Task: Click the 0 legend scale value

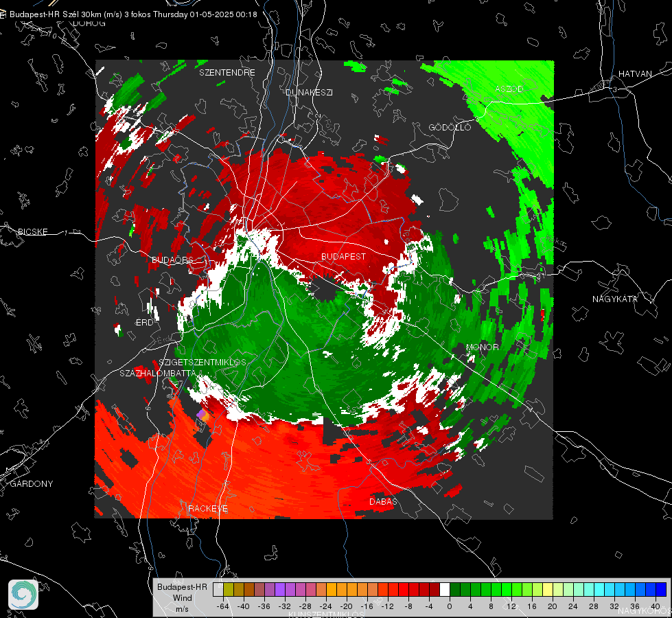Action: pyautogui.click(x=450, y=606)
